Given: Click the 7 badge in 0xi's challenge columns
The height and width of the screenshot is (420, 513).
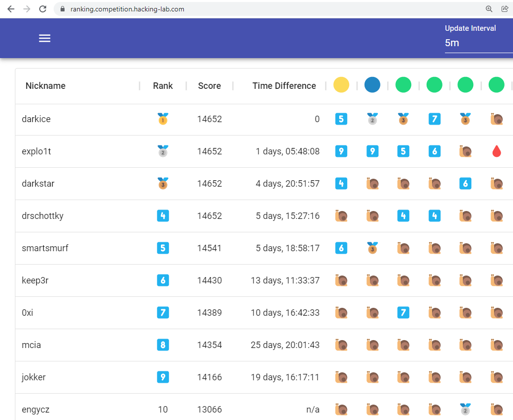Looking at the screenshot, I should [x=403, y=313].
